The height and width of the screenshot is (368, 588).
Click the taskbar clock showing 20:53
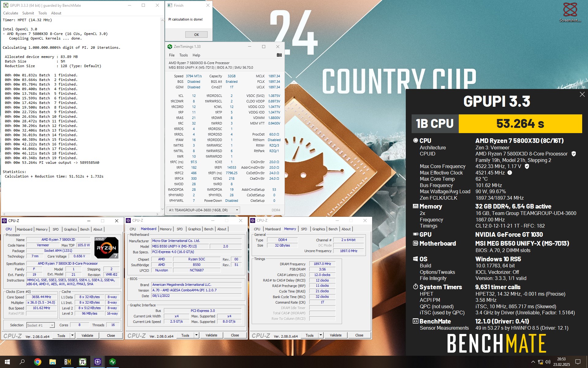coord(561,362)
